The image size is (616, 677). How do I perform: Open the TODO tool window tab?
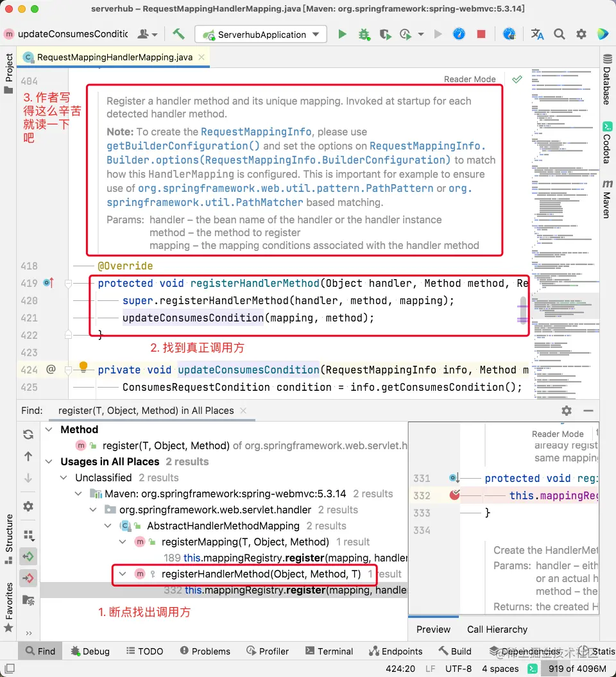[x=144, y=651]
